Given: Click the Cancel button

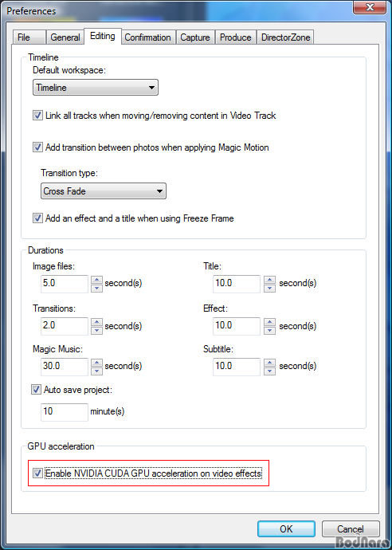Looking at the screenshot, I should pos(351,528).
